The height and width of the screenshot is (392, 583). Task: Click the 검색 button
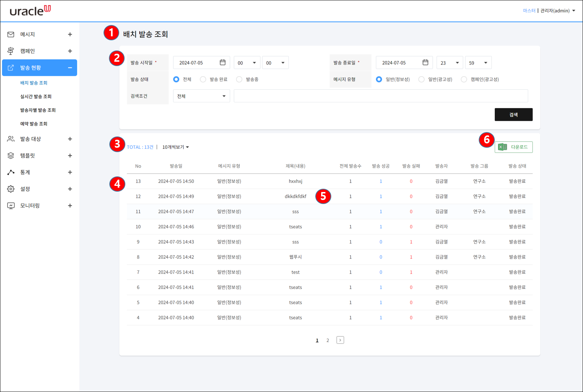514,114
